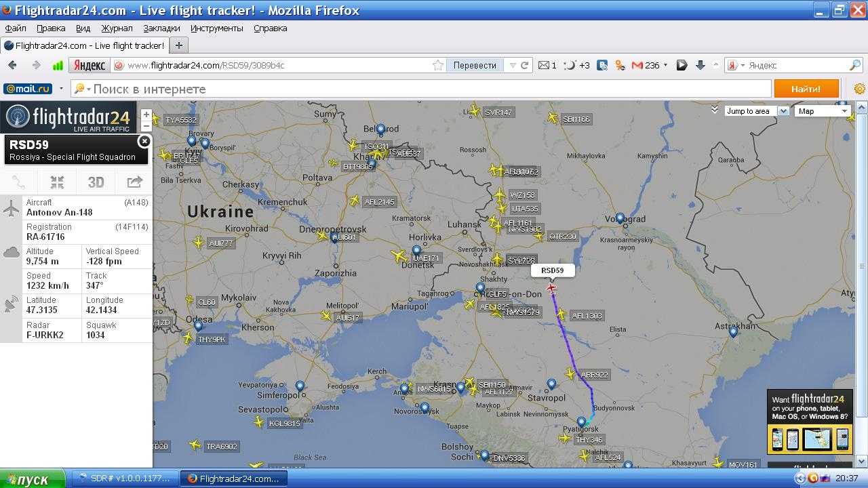Viewport: 868px width, 488px height.
Task: Click the @mail.ru toolbar logo
Action: click(x=27, y=89)
